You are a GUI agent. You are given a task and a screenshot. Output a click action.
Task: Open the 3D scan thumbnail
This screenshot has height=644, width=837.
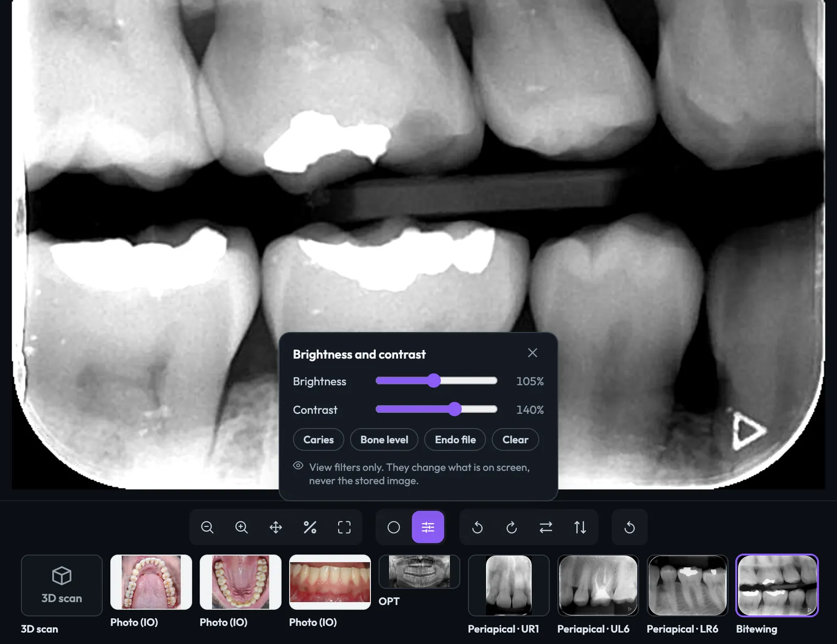pos(62,585)
